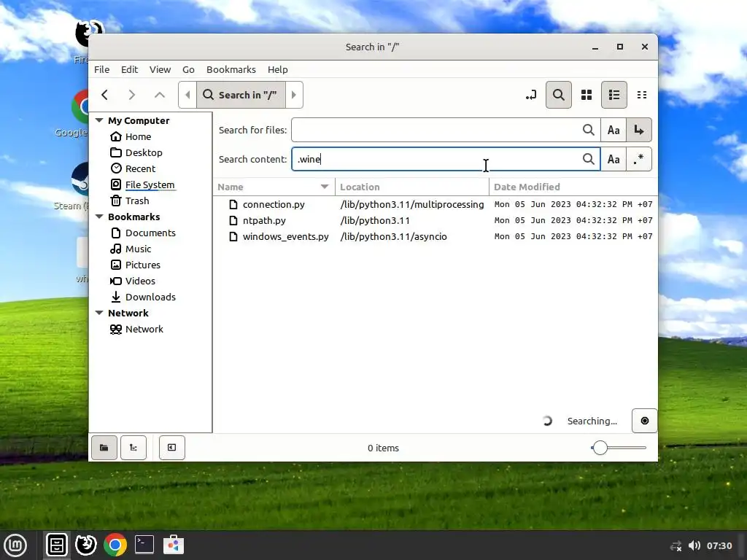Switch to icon view
Viewport: 747px width, 560px height.
pos(587,95)
